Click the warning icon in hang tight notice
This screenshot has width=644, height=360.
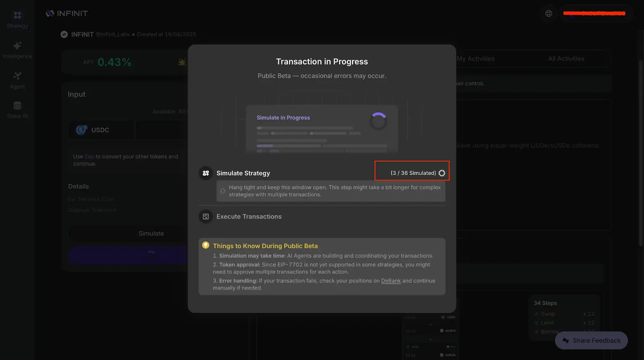tap(223, 191)
